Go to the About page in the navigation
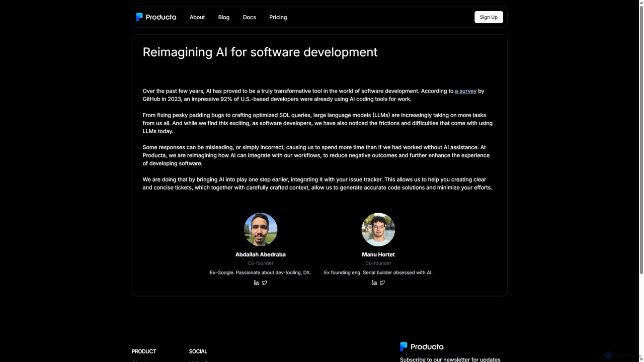 point(197,17)
